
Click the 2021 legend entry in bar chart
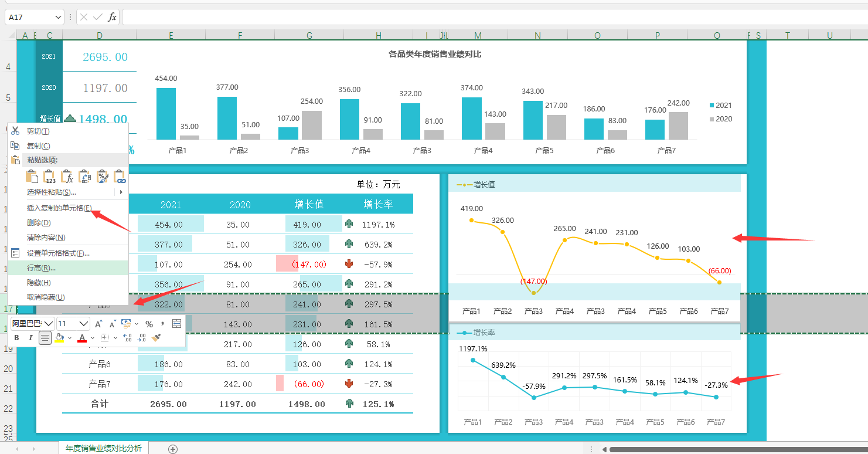point(720,106)
